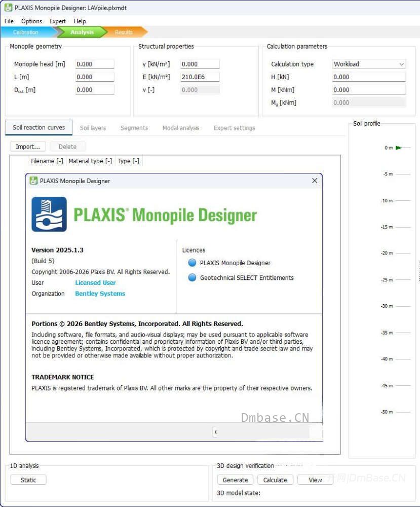Open the Calculation type dropdown

369,64
